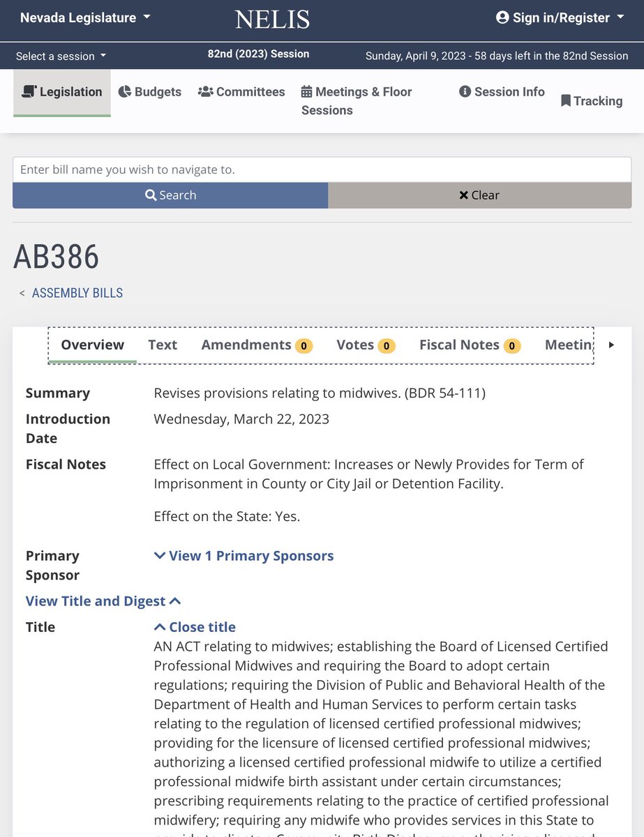This screenshot has width=644, height=837.
Task: Click the blue Search button
Action: click(170, 195)
